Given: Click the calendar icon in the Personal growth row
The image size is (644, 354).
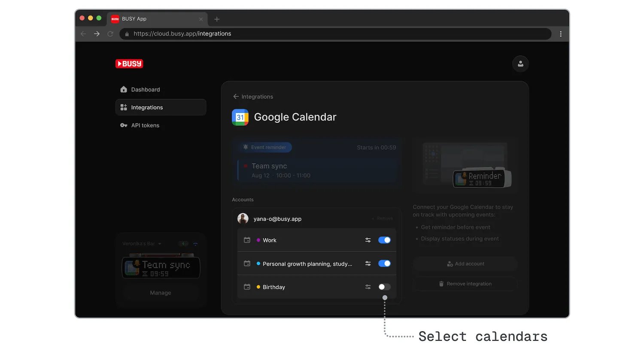Looking at the screenshot, I should [x=247, y=263].
